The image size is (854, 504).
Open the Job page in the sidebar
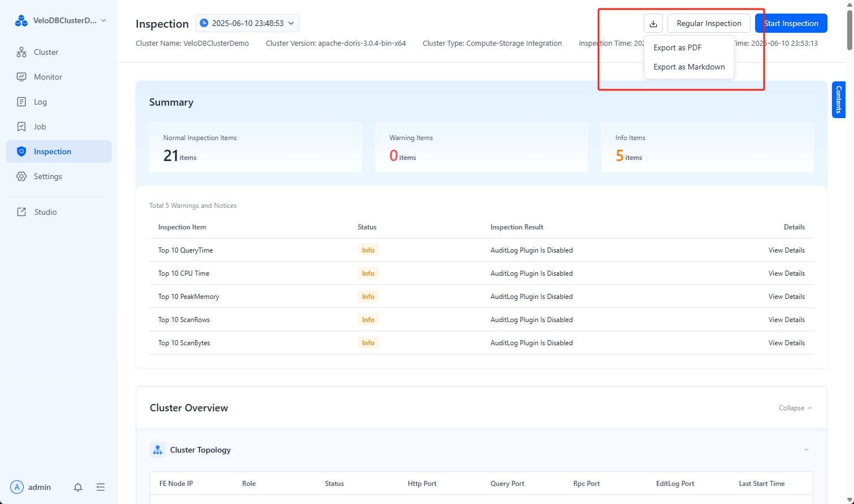click(40, 127)
